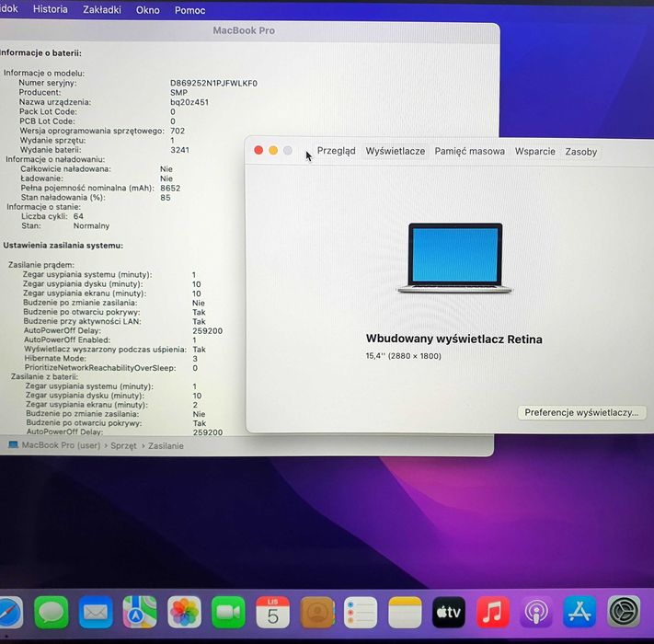654x644 pixels.
Task: Launch the Music app from the Dock
Action: coord(493,613)
